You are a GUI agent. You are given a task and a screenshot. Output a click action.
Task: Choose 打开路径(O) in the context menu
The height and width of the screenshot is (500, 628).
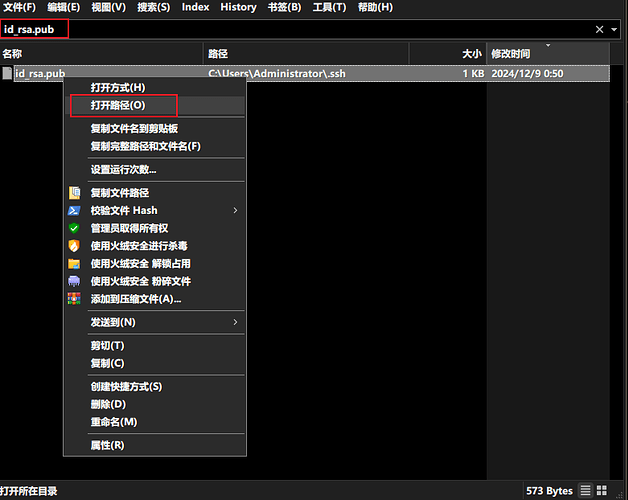[x=155, y=105]
